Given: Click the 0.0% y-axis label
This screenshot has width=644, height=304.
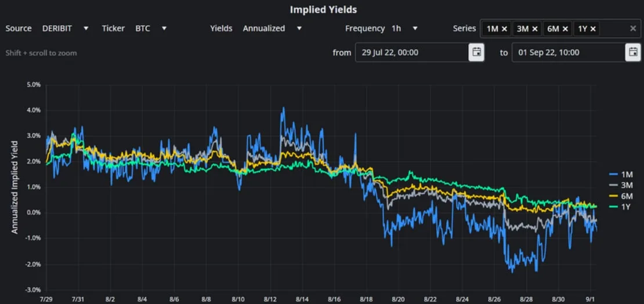Looking at the screenshot, I should 34,213.
